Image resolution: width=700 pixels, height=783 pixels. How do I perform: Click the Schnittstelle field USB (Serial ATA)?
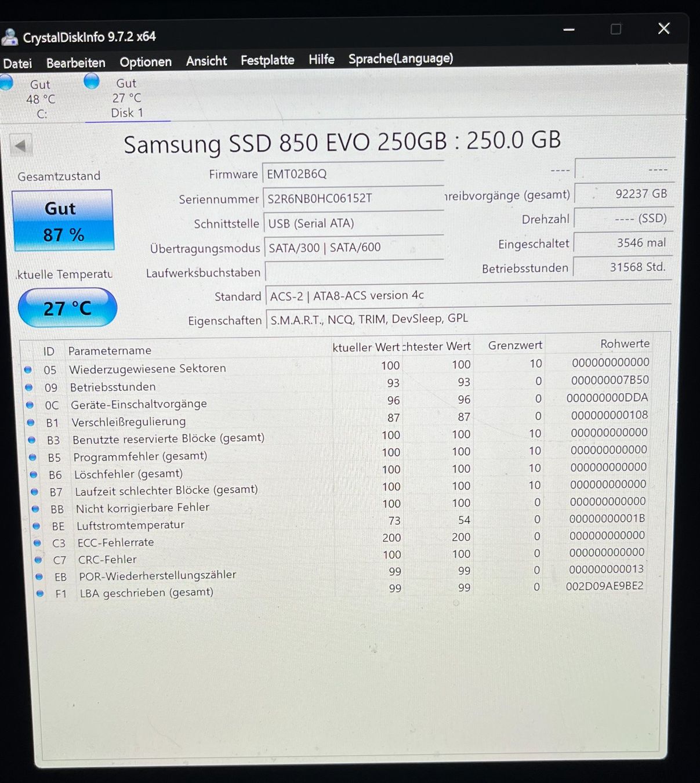(x=353, y=223)
